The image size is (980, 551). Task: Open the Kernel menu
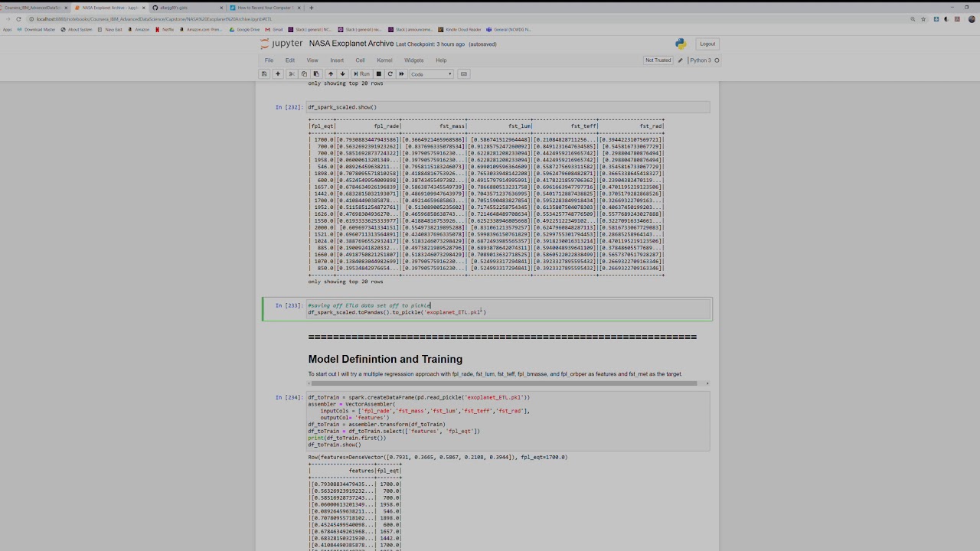[384, 60]
